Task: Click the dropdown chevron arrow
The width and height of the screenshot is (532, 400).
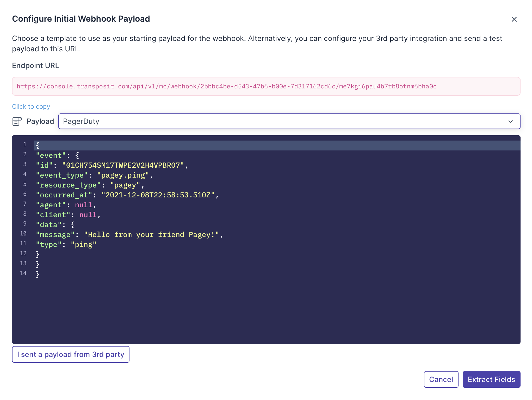Action: 510,122
